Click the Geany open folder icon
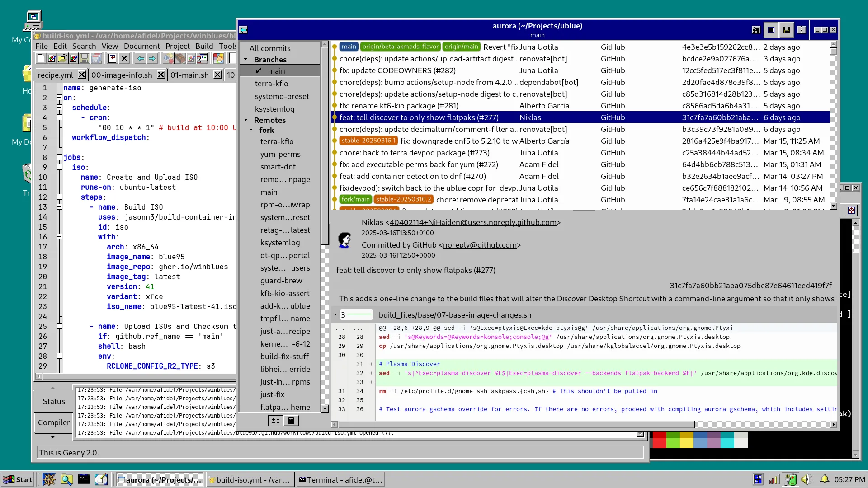Viewport: 868px width, 488px height. (62, 58)
